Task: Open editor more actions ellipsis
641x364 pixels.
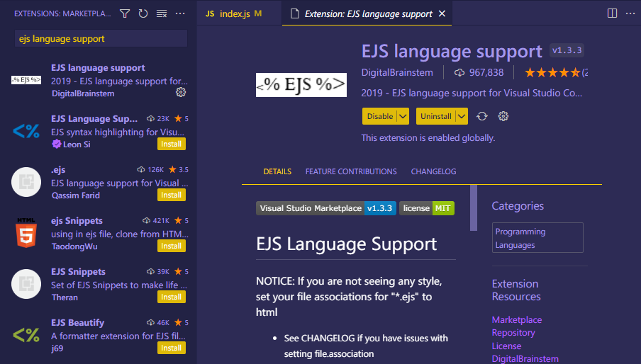Action: point(630,13)
